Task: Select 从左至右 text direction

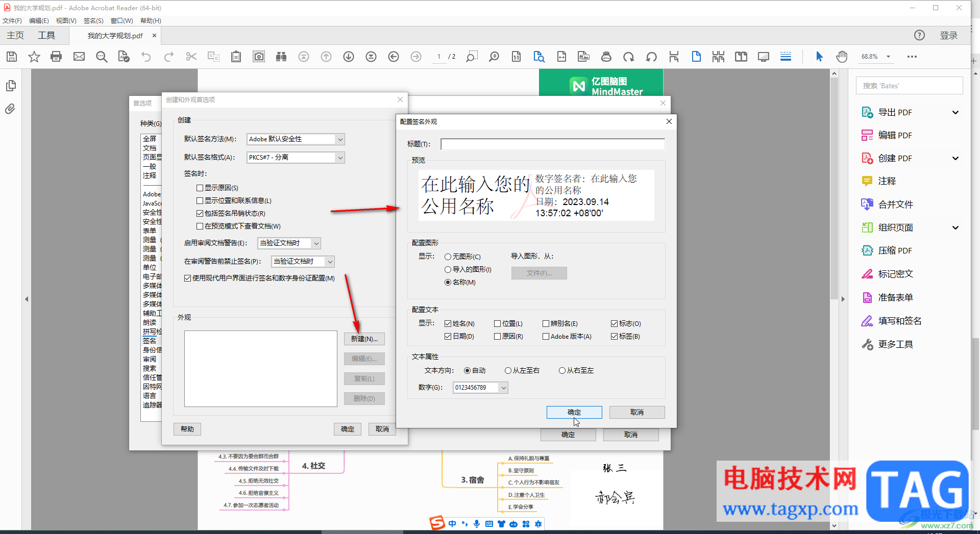Action: coord(508,371)
